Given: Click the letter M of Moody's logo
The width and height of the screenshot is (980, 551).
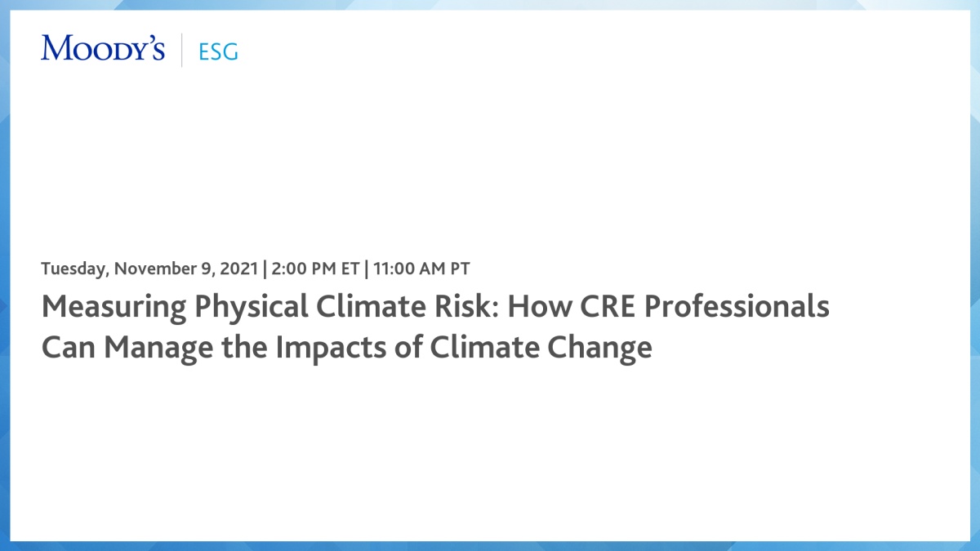Looking at the screenshot, I should coord(55,49).
